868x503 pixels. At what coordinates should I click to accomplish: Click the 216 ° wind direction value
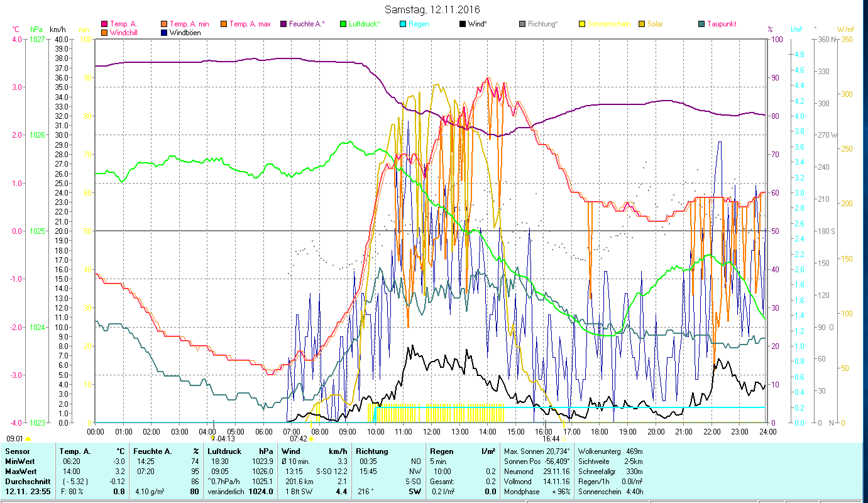click(x=365, y=492)
